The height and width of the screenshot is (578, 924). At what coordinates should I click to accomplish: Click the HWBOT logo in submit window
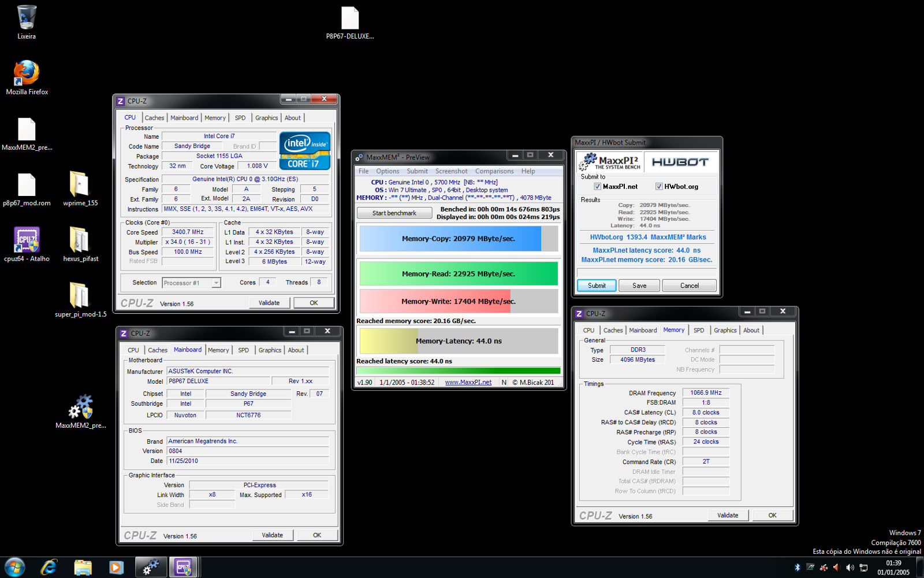click(x=680, y=162)
